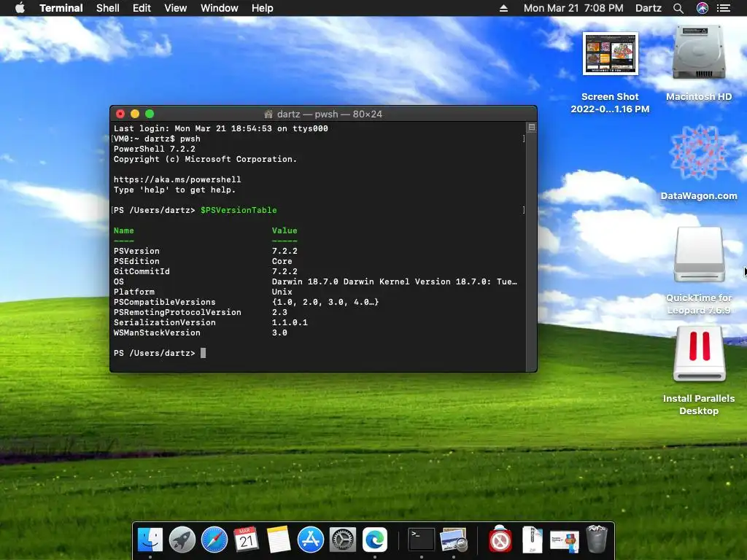Click the eject icon in menu bar
Viewport: 747px width, 560px height.
tap(503, 8)
